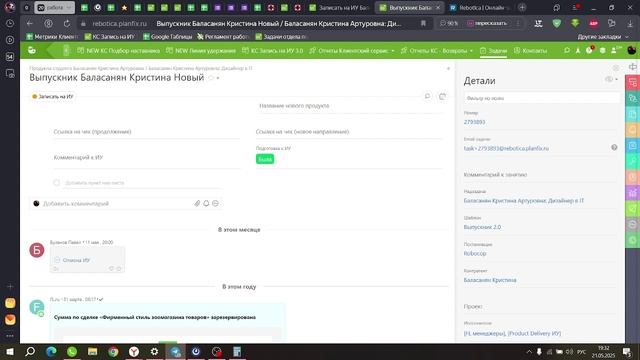Open Telegram from the taskbar
The image size is (640, 360).
[176, 351]
